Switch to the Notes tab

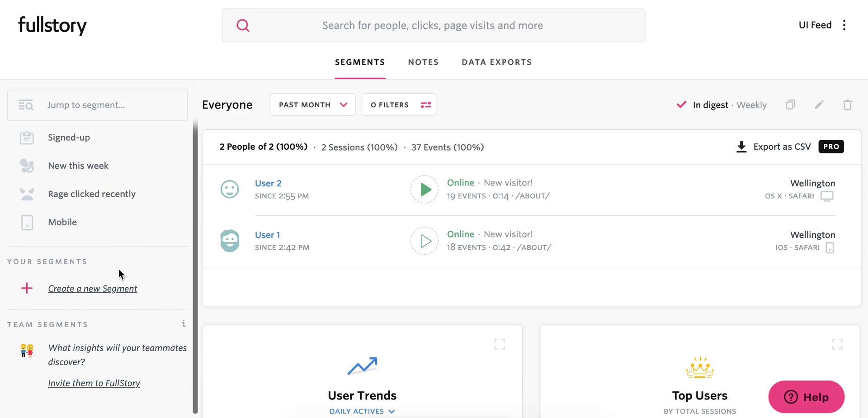pos(423,62)
